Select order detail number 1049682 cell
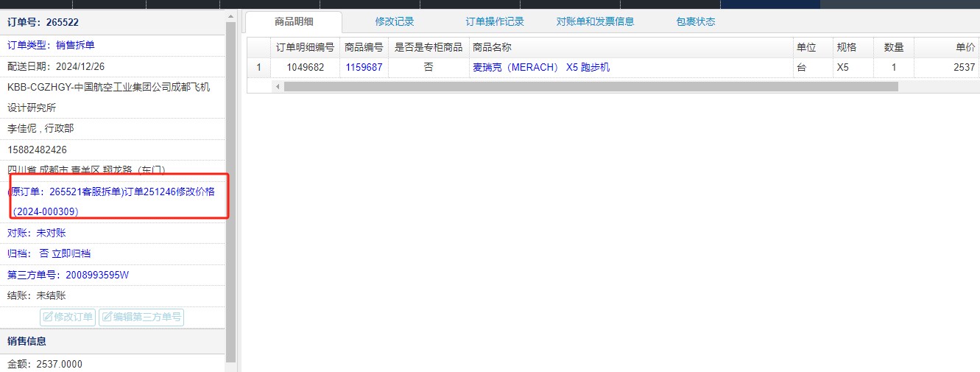The image size is (980, 372). pos(305,67)
